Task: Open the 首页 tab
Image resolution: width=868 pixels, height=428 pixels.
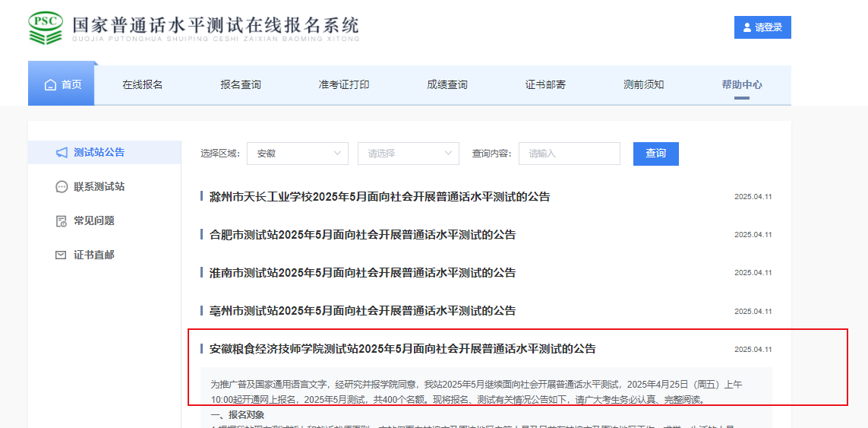Action: pos(62,85)
